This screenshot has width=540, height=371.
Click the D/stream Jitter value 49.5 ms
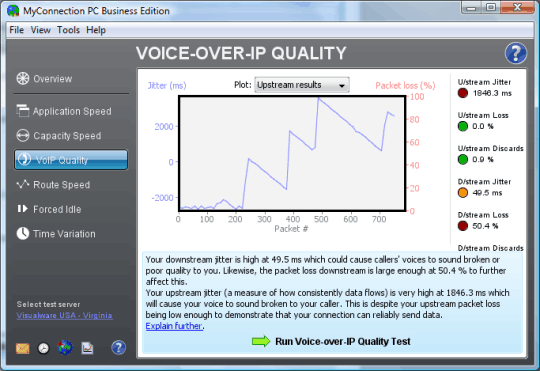point(487,193)
